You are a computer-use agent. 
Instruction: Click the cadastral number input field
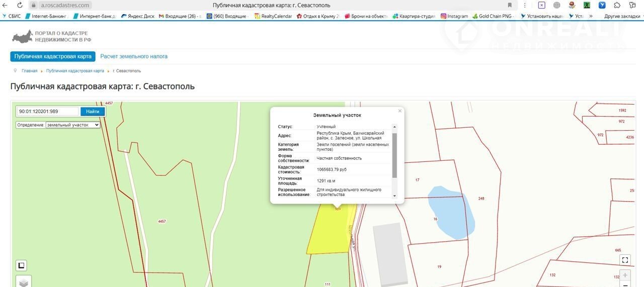tap(48, 112)
